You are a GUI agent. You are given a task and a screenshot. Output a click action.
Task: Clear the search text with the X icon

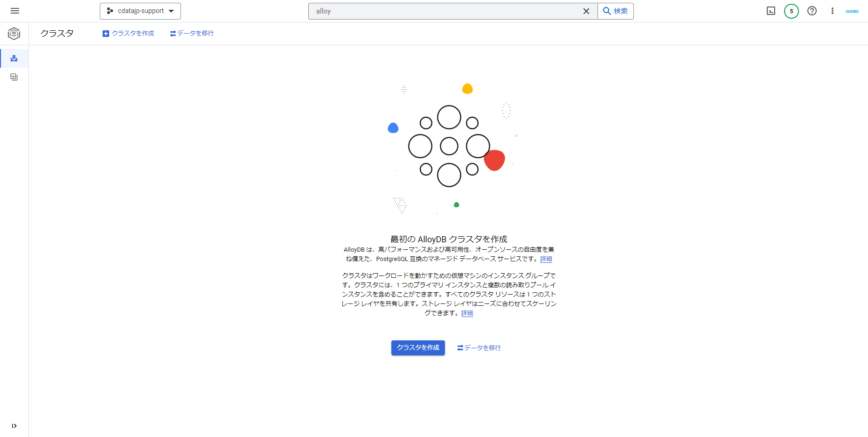pos(586,11)
